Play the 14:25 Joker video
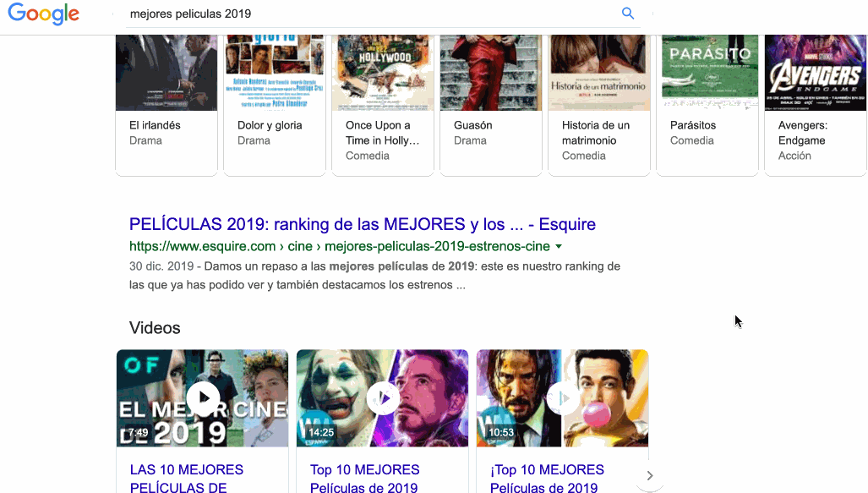 383,397
